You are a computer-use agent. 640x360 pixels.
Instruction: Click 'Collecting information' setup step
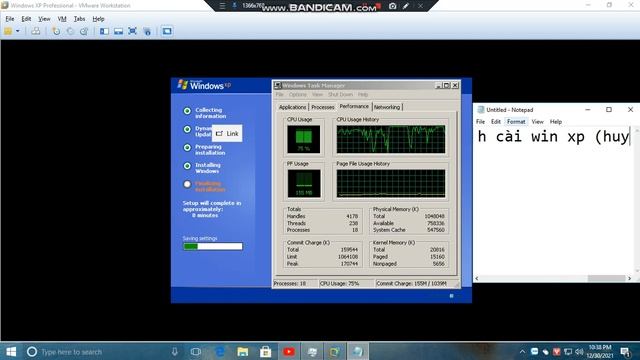(210, 113)
